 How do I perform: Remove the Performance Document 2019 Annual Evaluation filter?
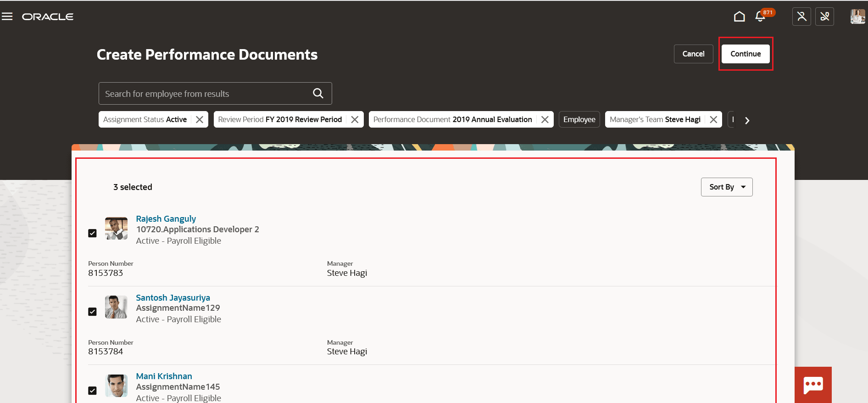point(545,119)
